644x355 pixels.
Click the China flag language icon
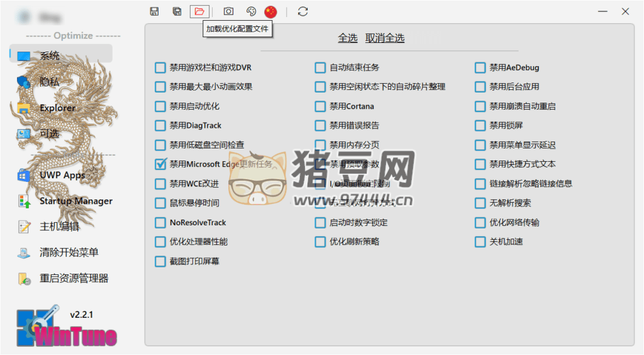(x=270, y=11)
